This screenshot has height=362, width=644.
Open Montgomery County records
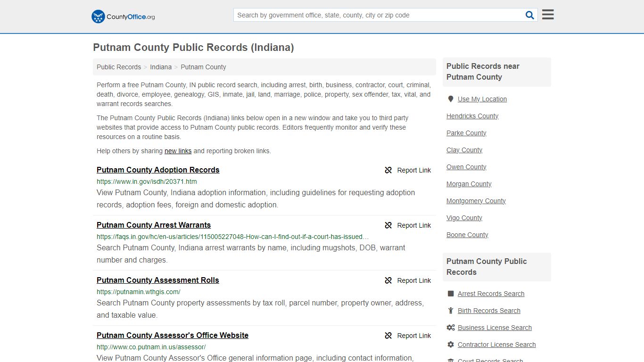[x=476, y=201]
